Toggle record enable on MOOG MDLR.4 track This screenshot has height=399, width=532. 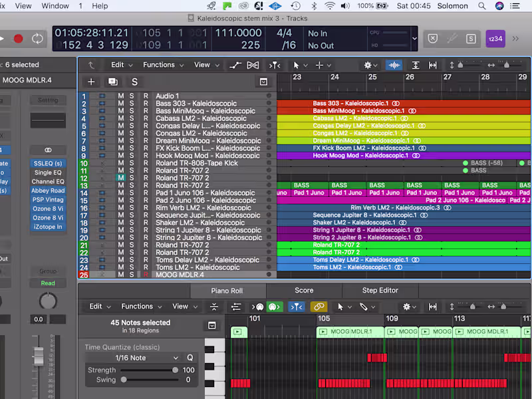coord(146,275)
